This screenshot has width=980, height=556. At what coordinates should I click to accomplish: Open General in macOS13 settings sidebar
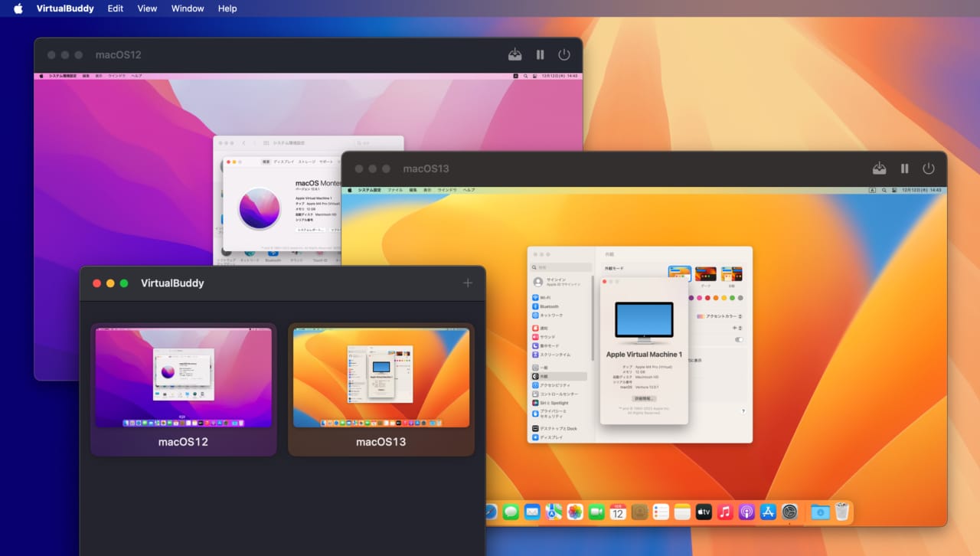tap(558, 368)
